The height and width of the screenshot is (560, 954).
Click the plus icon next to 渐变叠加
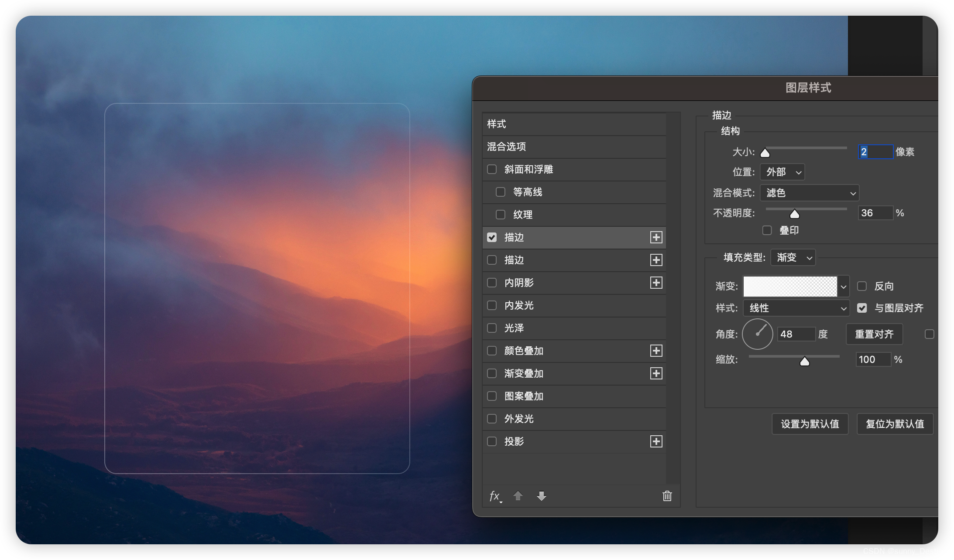pyautogui.click(x=656, y=373)
